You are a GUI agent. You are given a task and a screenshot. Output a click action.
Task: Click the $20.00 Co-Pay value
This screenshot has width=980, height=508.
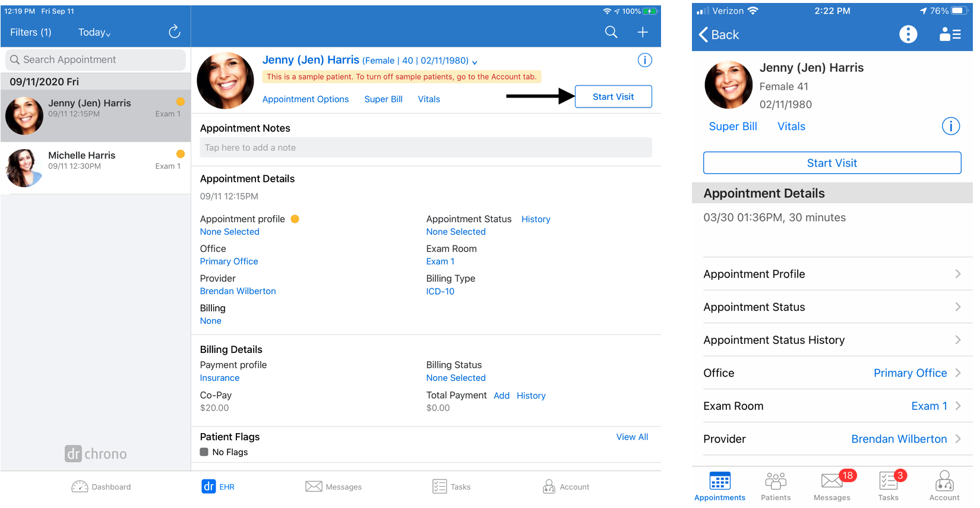pos(214,408)
